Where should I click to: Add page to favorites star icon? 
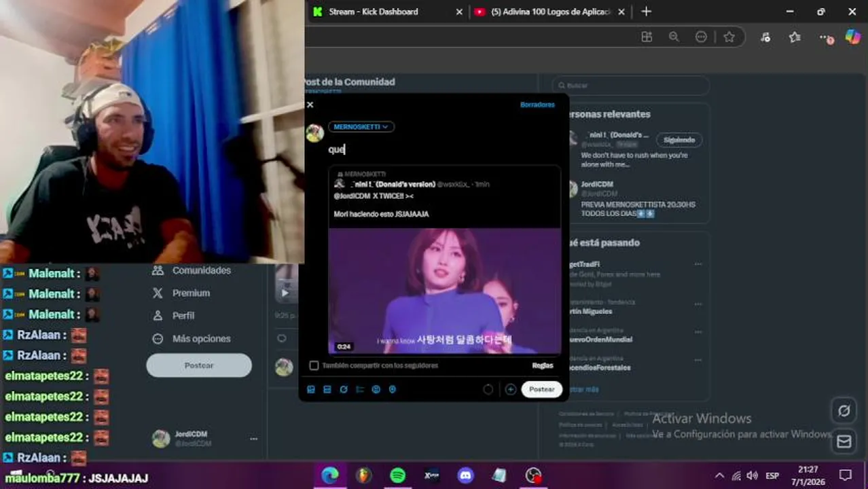click(x=729, y=37)
